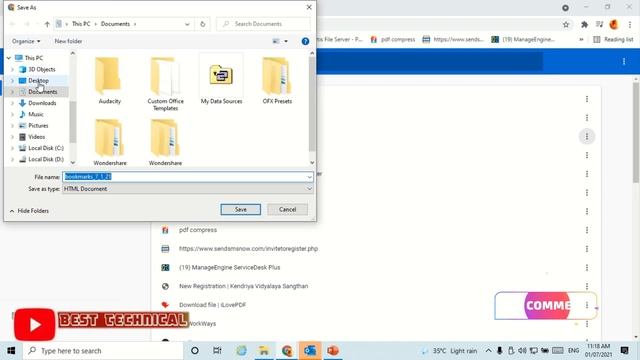Viewport: 640px width, 360px height.
Task: Open more actions for ManageEngine ServiceDesk row
Action: pos(587,268)
